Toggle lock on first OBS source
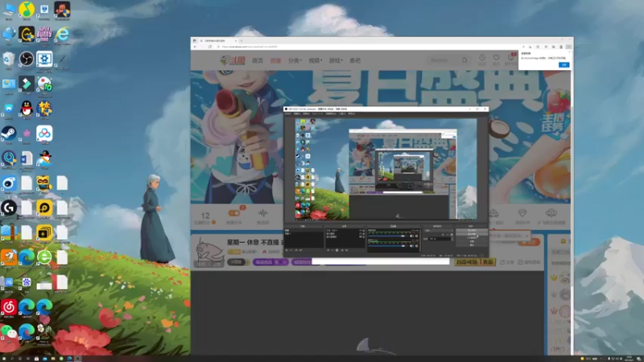This screenshot has width=644, height=362. coord(364,230)
